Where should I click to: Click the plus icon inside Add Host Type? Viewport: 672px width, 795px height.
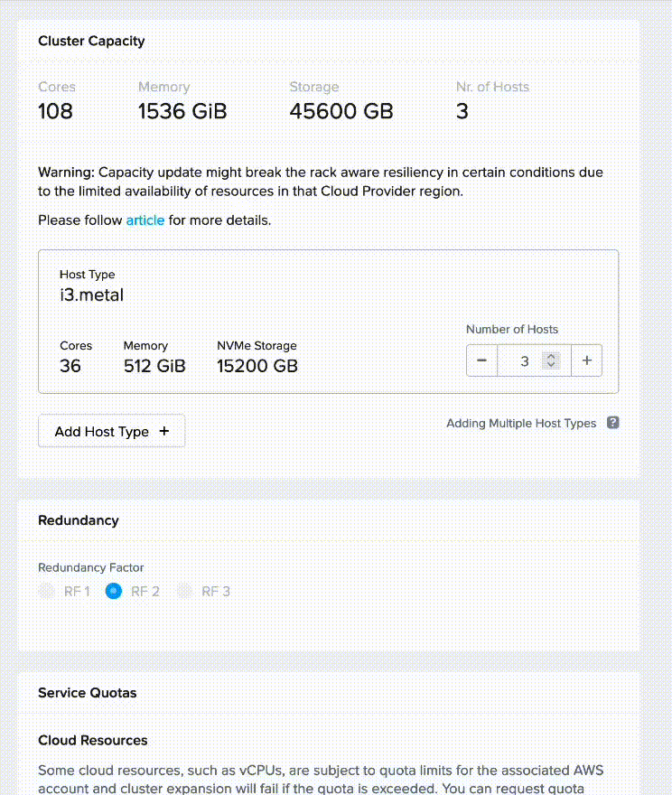pos(163,431)
